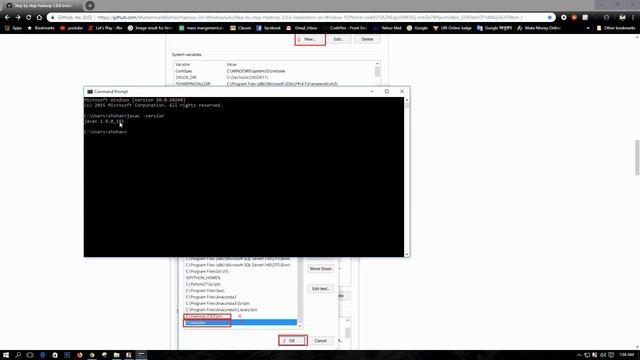
Task: Show hidden system tray icons
Action: (x=579, y=355)
